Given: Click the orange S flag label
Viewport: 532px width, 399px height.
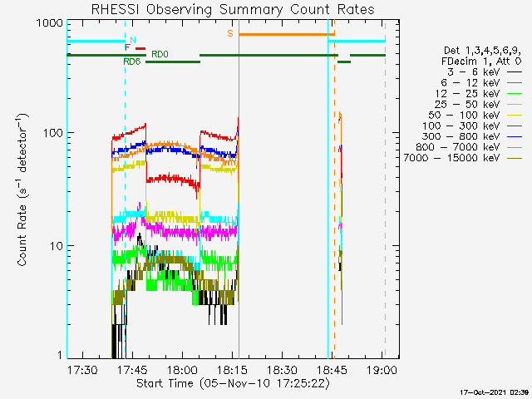Looking at the screenshot, I should click(229, 34).
